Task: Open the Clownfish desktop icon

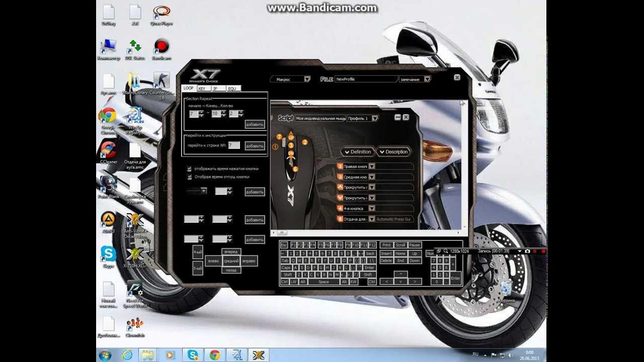Action: coord(135,327)
